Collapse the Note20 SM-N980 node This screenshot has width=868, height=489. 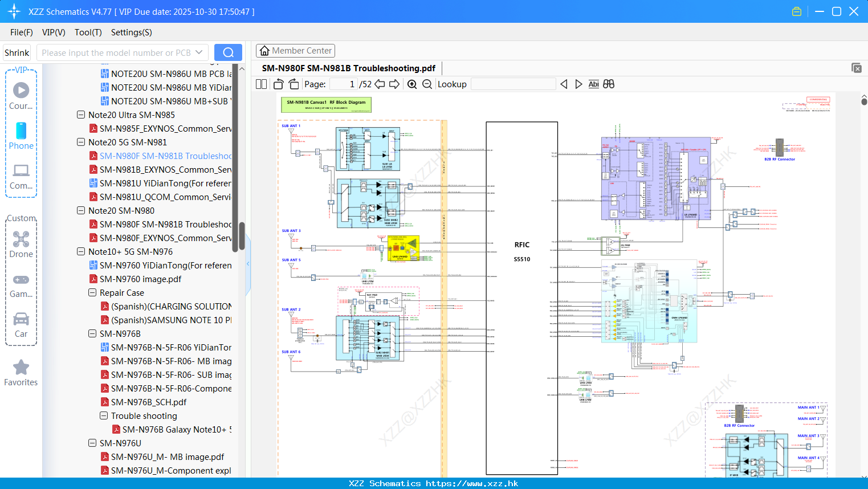(81, 210)
